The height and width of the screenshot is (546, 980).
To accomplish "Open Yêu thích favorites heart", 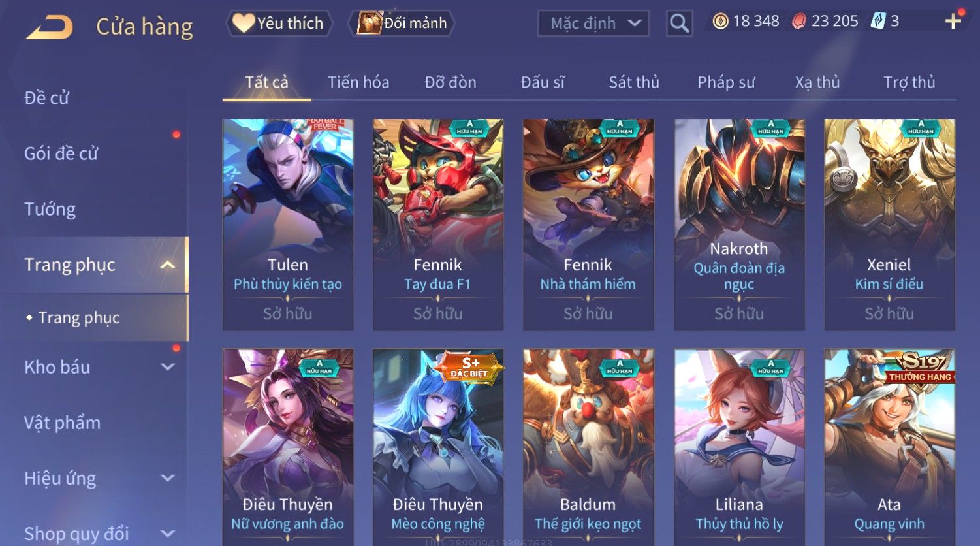I will tap(243, 24).
